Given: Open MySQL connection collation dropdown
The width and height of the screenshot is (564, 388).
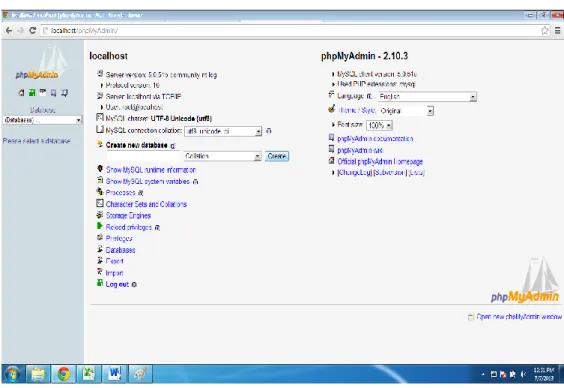Looking at the screenshot, I should (223, 131).
